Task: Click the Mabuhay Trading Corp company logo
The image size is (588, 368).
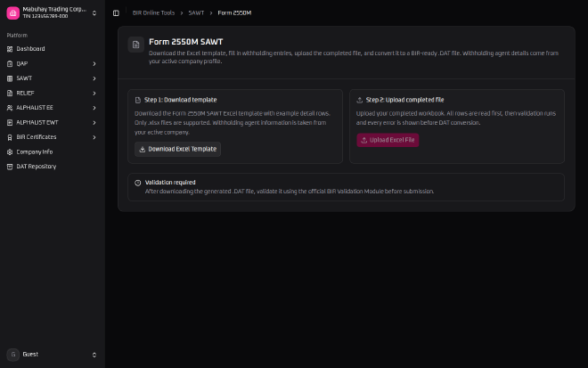Action: [13, 13]
